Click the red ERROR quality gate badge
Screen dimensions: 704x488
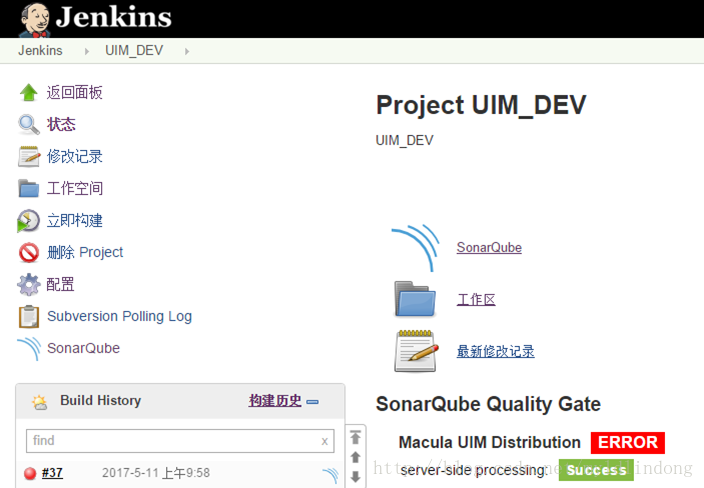[x=628, y=443]
